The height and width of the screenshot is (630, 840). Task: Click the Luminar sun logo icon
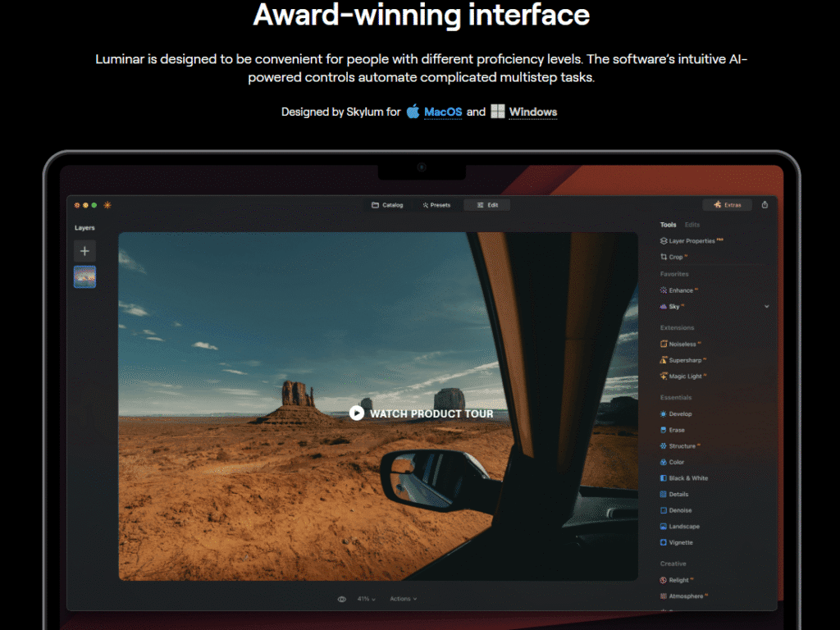[107, 205]
